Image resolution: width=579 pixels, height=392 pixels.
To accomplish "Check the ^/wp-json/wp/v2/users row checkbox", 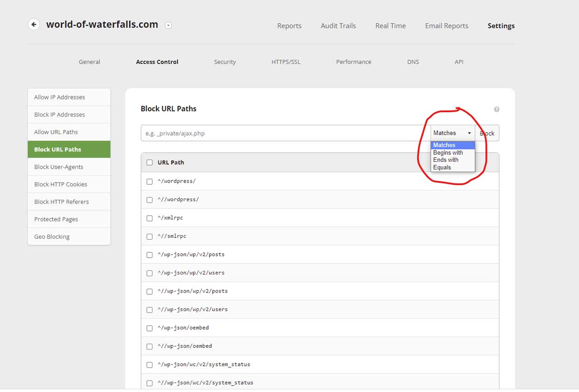I will tap(150, 273).
